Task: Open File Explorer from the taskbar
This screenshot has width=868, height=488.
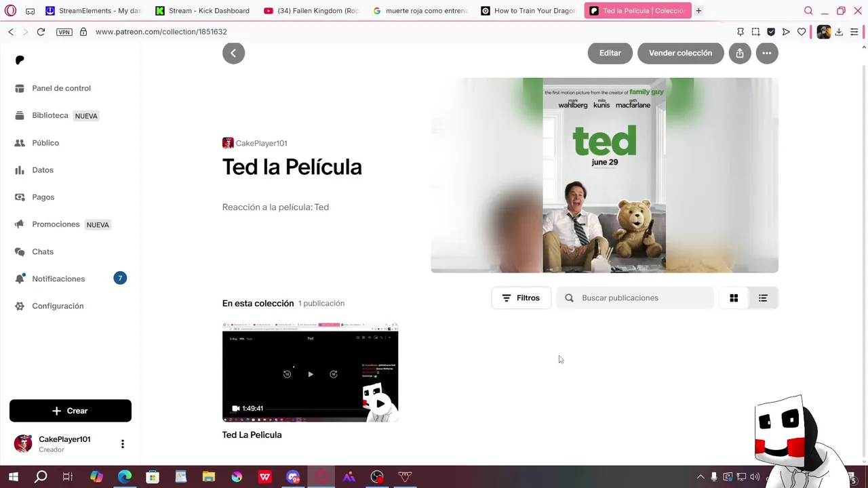Action: (x=209, y=477)
